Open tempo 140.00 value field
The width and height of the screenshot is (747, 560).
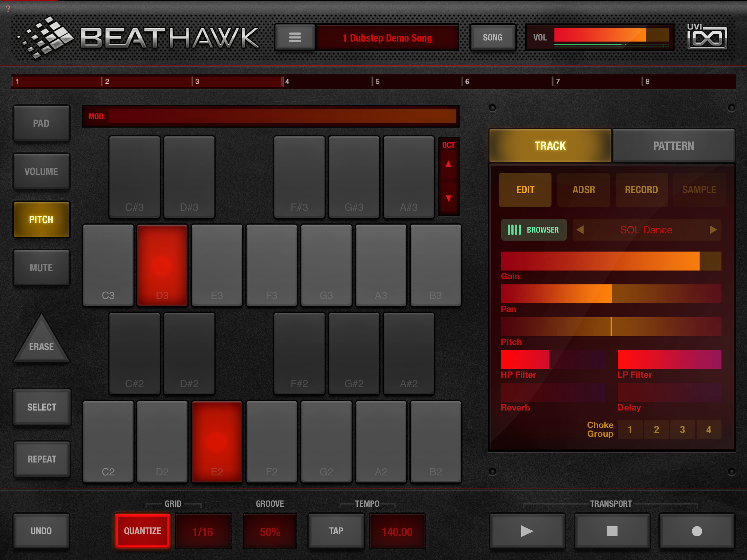pyautogui.click(x=397, y=532)
